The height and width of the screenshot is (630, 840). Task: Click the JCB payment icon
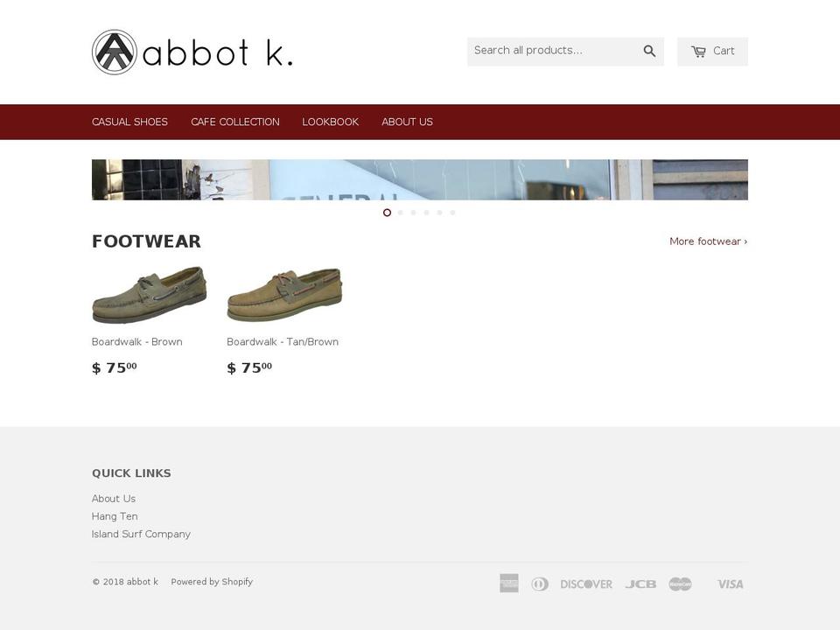pos(640,583)
